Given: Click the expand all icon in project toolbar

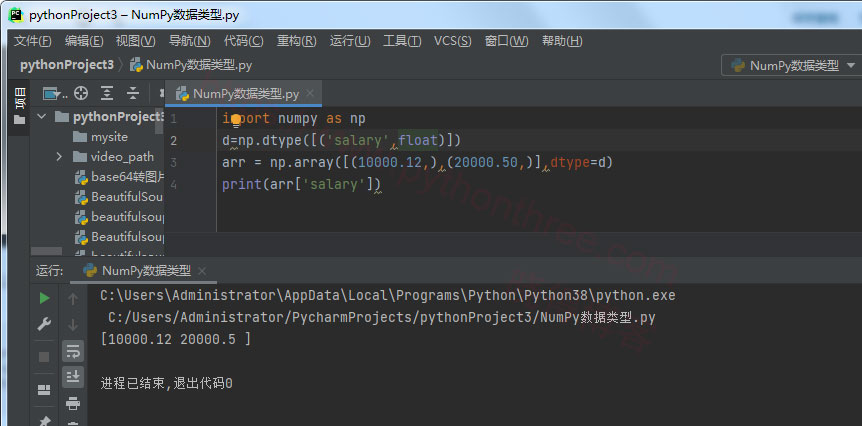Looking at the screenshot, I should 107,93.
